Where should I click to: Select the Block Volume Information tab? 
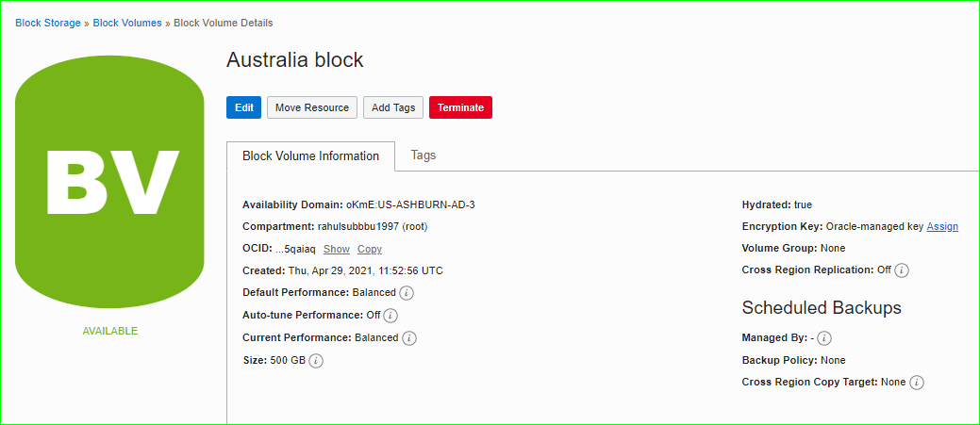click(310, 156)
